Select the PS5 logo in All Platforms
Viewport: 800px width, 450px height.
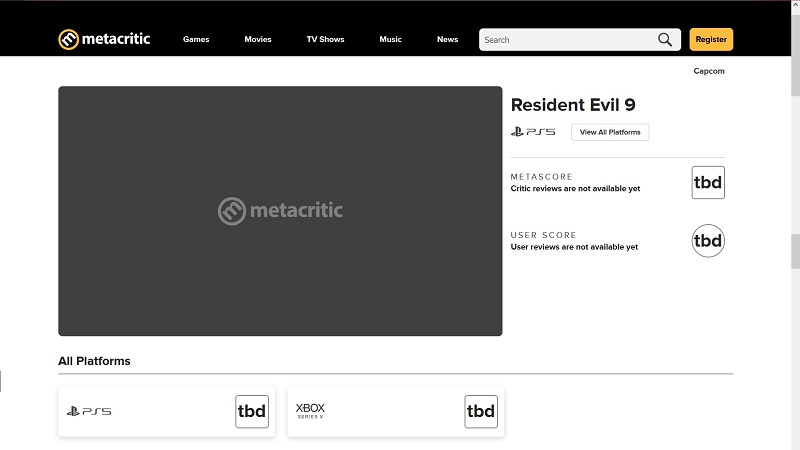tap(89, 412)
